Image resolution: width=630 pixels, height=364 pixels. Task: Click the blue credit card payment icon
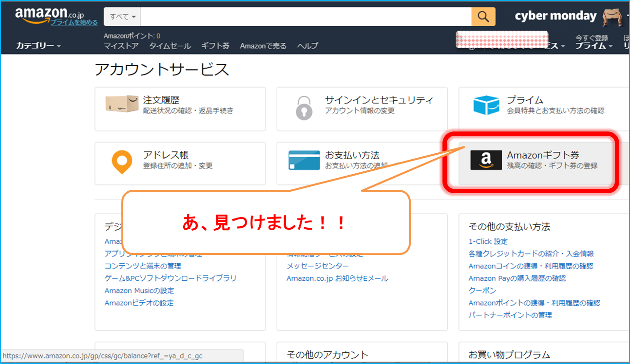[x=304, y=160]
